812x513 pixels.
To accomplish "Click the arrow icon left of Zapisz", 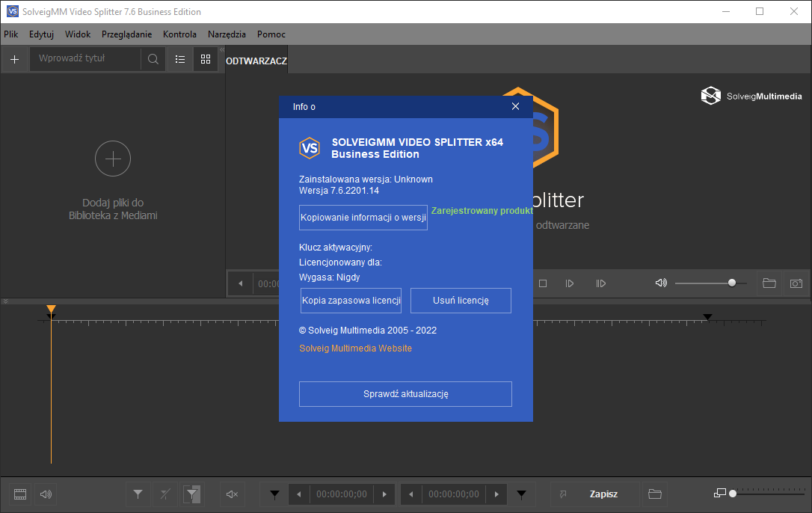I will [x=563, y=494].
